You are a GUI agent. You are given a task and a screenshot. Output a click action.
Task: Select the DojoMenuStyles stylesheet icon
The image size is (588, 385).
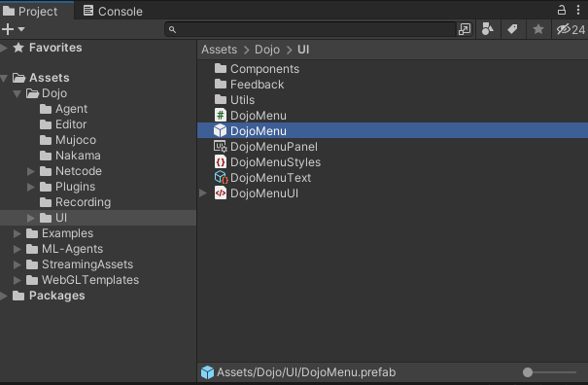pyautogui.click(x=220, y=162)
